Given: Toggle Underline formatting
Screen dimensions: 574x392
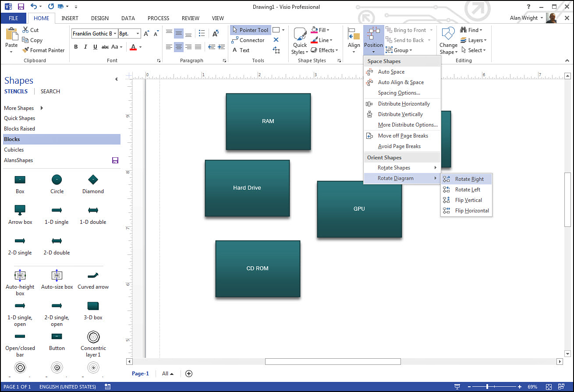Looking at the screenshot, I should 95,47.
